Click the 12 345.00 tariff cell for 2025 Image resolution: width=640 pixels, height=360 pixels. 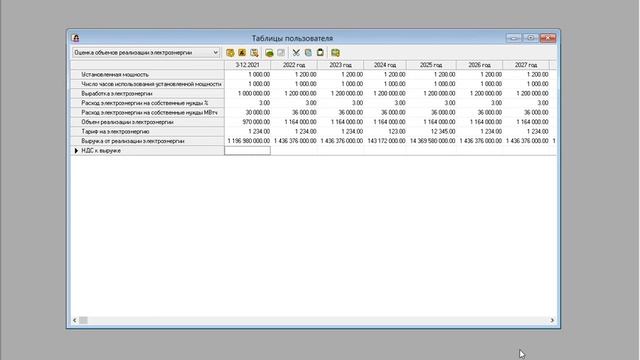click(431, 131)
